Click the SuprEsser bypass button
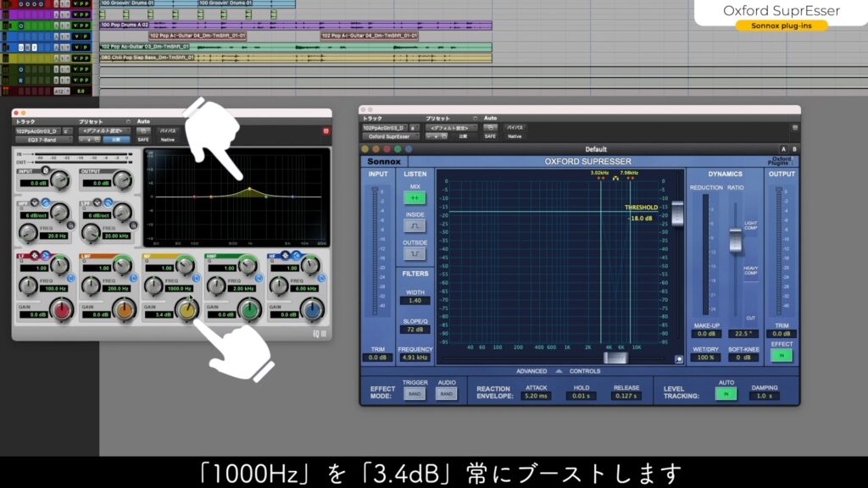Viewport: 868px width, 488px height. pyautogui.click(x=515, y=128)
